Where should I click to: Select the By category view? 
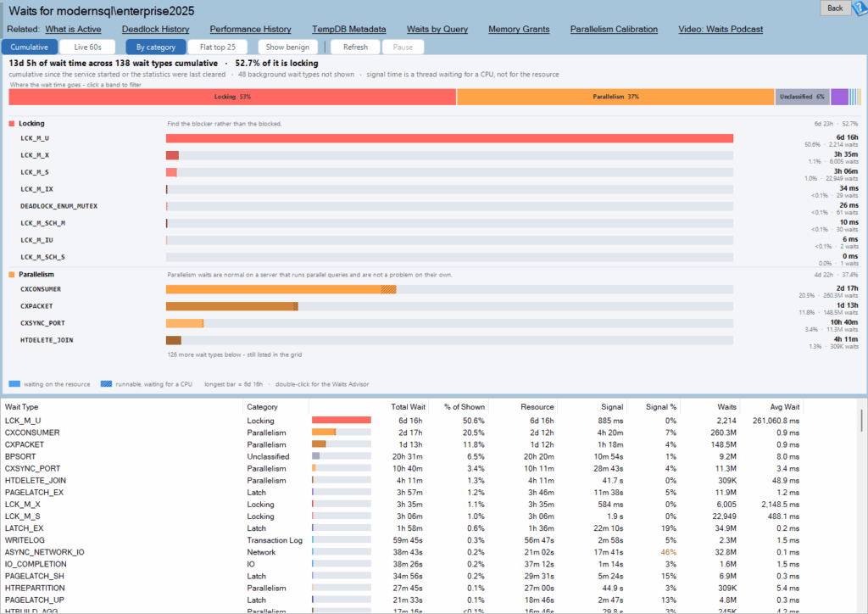(x=156, y=47)
